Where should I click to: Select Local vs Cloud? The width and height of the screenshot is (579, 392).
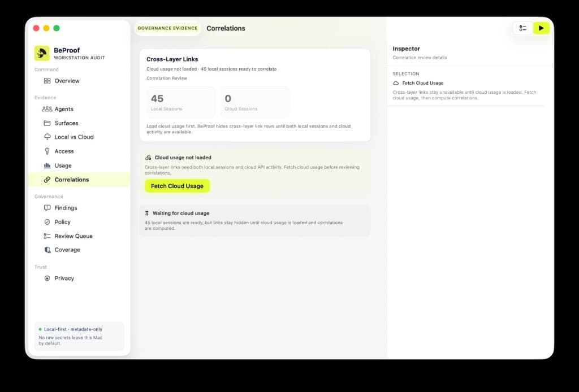coord(79,137)
